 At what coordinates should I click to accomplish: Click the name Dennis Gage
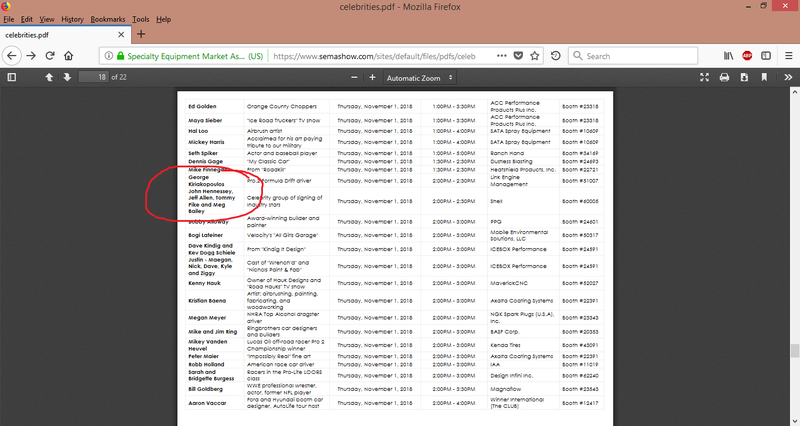(x=205, y=161)
